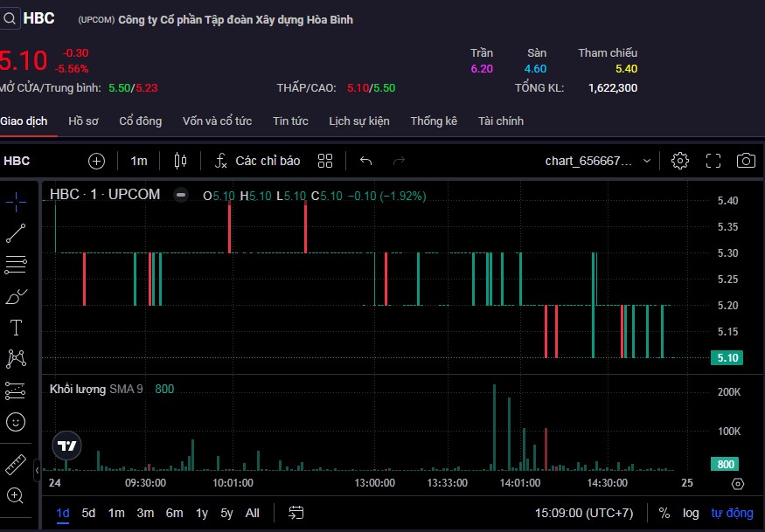This screenshot has width=765, height=532.
Task: Click the search magnifier icon beside HBC
Action: (9, 18)
